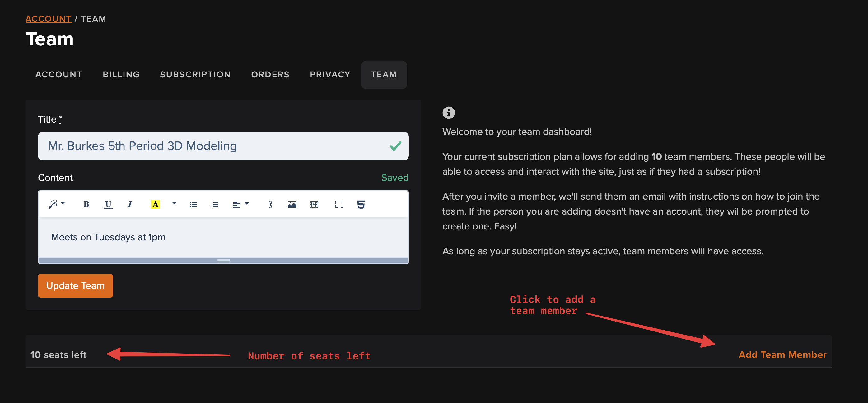The width and height of the screenshot is (868, 403).
Task: Click the required asterisk beside Title
Action: coord(61,118)
